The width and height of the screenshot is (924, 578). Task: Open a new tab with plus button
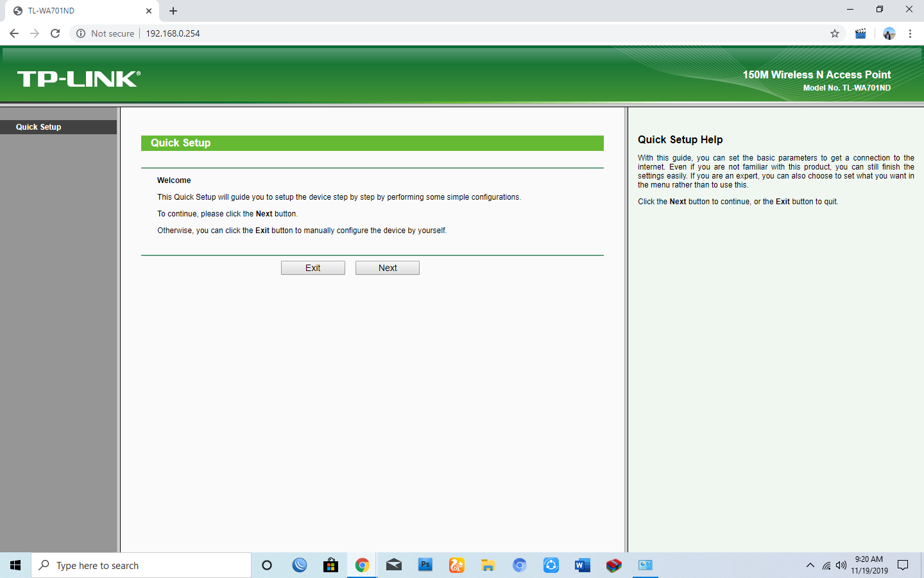pyautogui.click(x=173, y=11)
